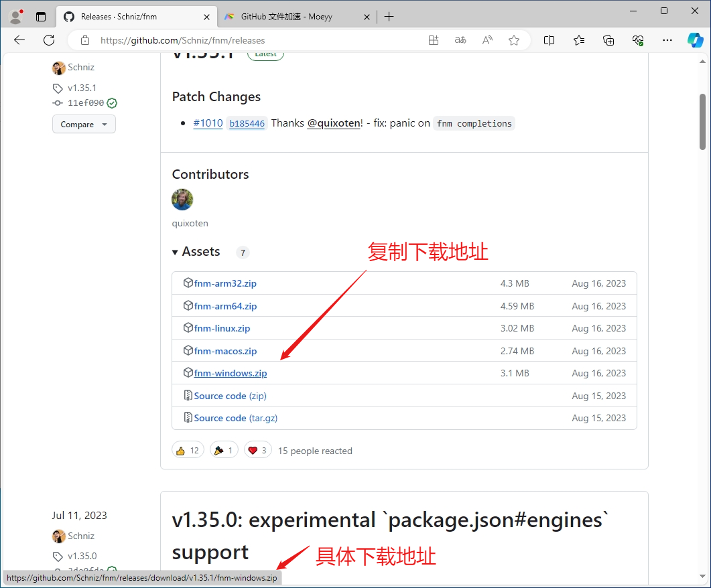
Task: Toggle the tada reaction
Action: click(x=224, y=450)
